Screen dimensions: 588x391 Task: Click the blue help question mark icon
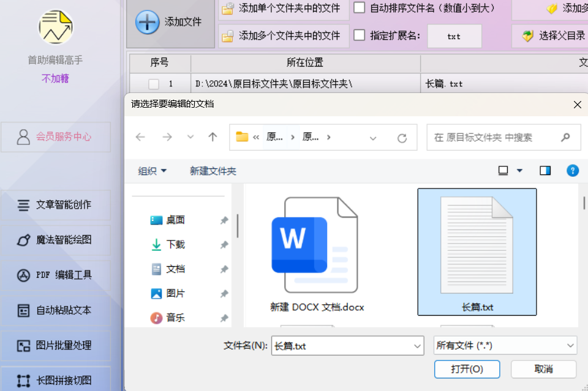(x=572, y=171)
